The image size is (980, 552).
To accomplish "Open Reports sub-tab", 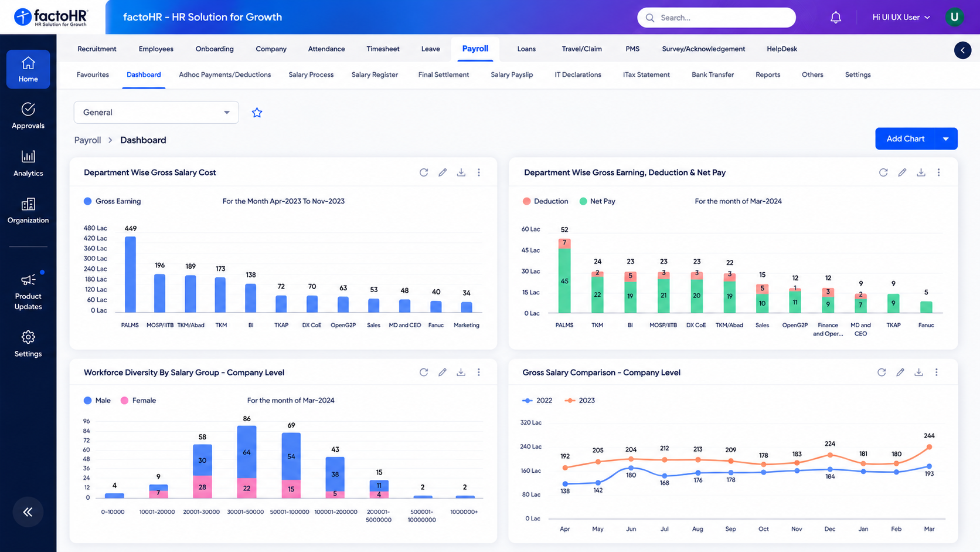I will point(768,75).
